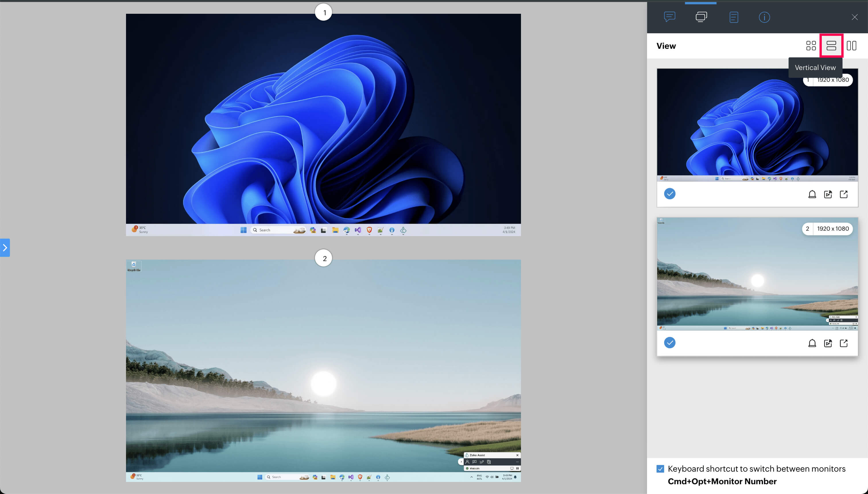Expand the left side panel arrow
The height and width of the screenshot is (494, 868).
[5, 248]
